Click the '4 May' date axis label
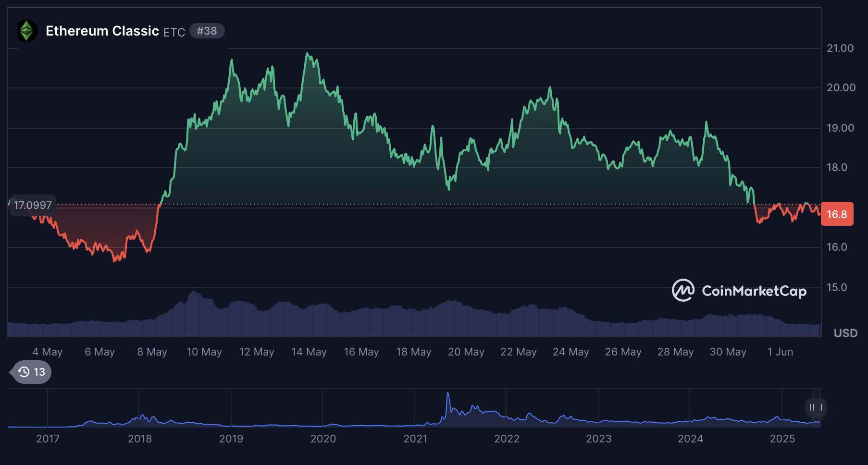The width and height of the screenshot is (868, 465). [x=48, y=352]
